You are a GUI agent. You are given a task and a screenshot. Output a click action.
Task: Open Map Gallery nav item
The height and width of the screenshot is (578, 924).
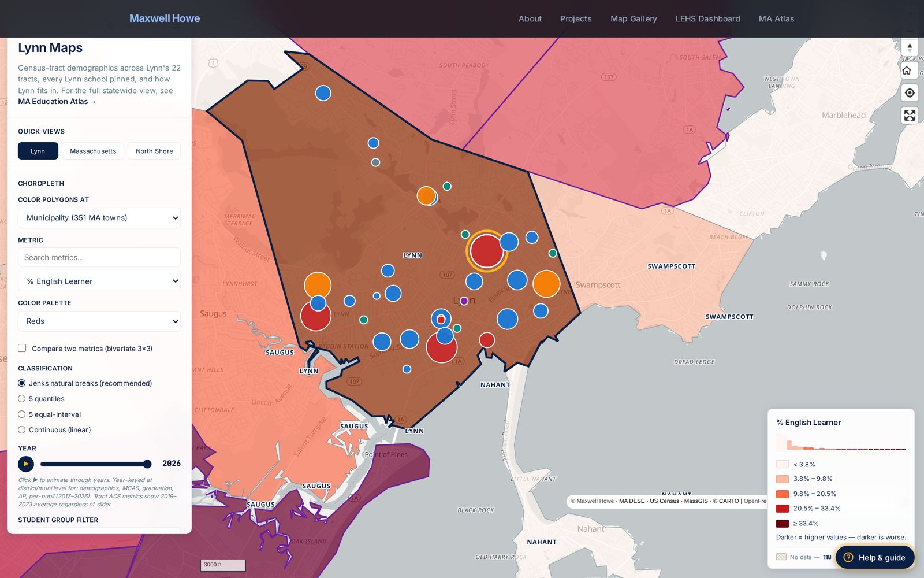(634, 18)
